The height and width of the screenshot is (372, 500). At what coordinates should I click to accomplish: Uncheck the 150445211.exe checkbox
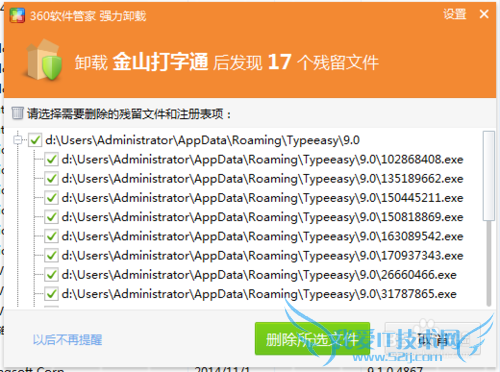51,198
